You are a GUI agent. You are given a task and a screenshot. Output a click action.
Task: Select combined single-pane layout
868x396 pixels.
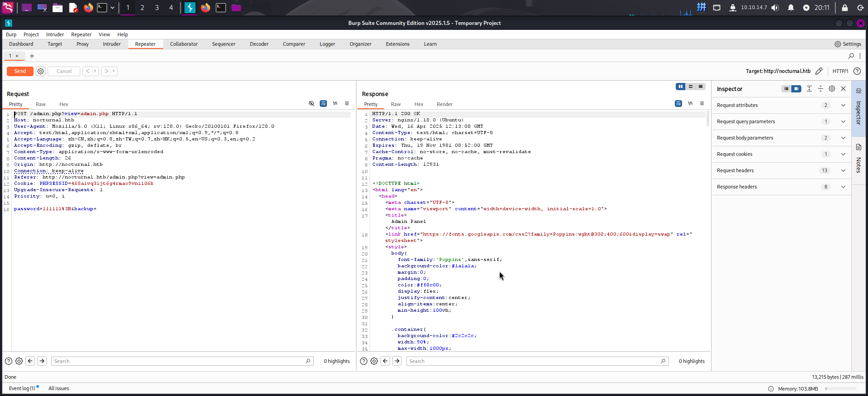click(701, 87)
